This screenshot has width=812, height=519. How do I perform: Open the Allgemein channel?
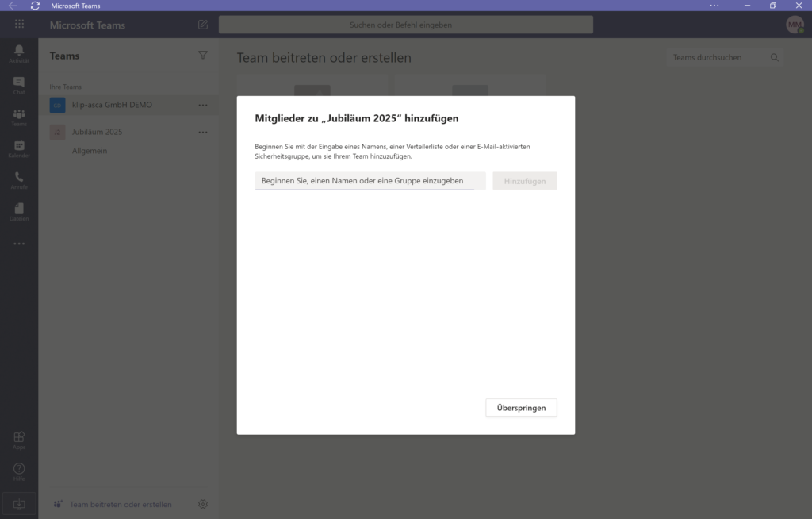tap(90, 151)
